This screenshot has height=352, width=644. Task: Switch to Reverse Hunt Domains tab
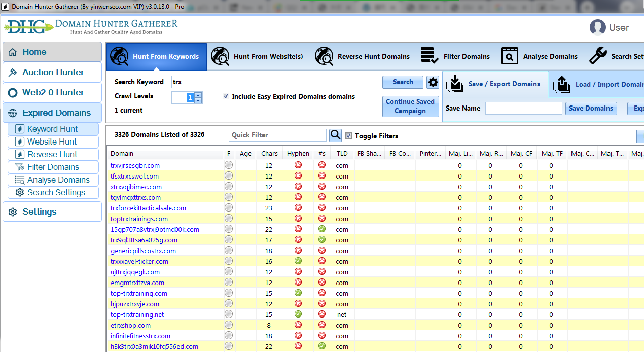click(x=362, y=56)
